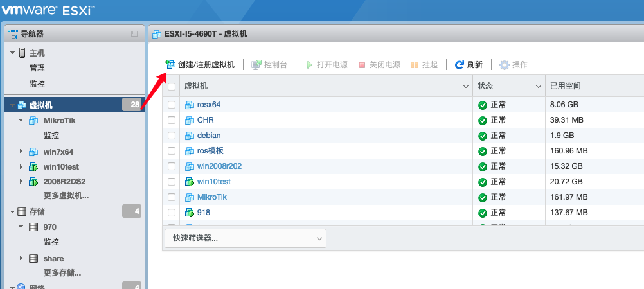Open the Actions (操作) gear icon
This screenshot has height=289, width=644.
point(504,64)
